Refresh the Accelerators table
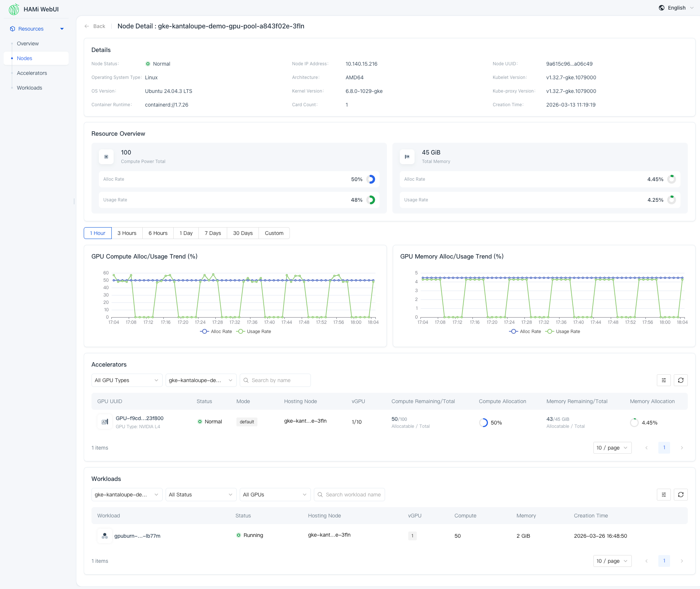 pyautogui.click(x=680, y=380)
